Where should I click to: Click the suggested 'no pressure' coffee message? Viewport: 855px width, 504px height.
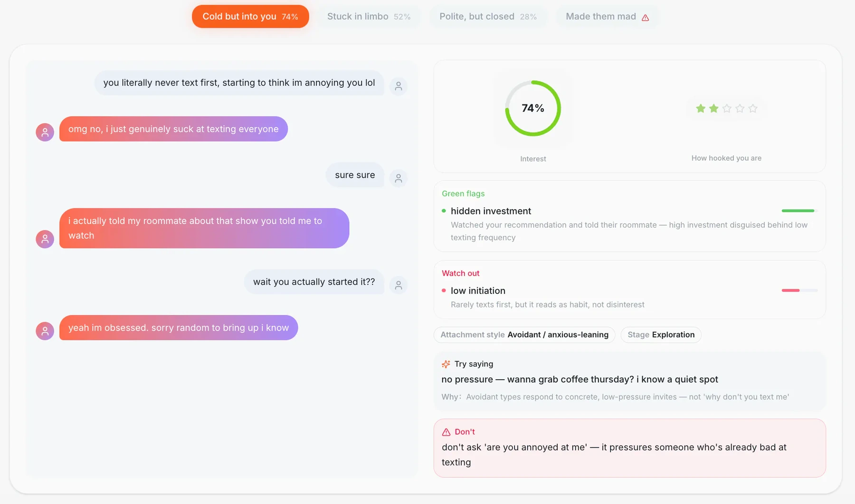click(579, 379)
